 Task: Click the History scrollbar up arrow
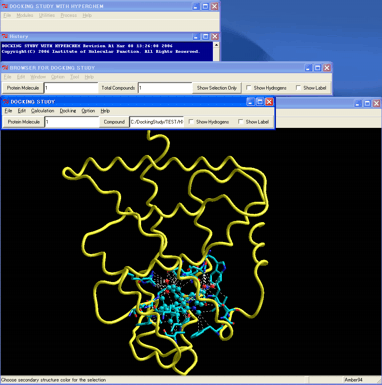216,45
